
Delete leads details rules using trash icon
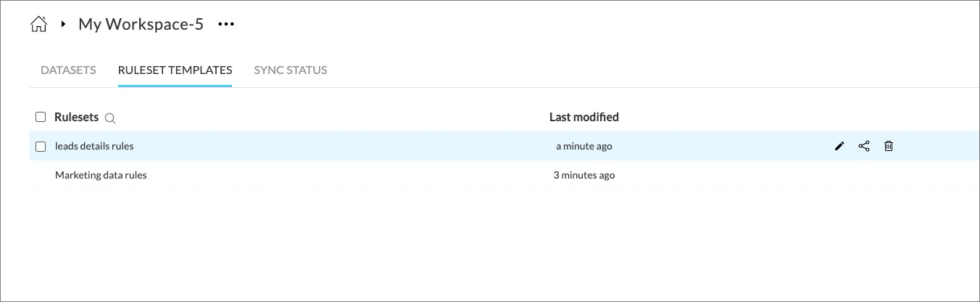pyautogui.click(x=889, y=147)
